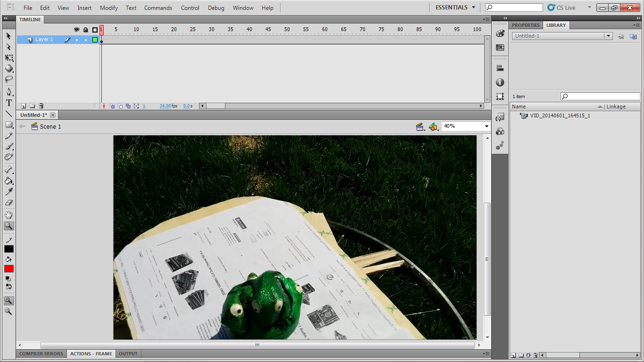Open the Commands menu
This screenshot has width=644, height=362.
[x=158, y=8]
